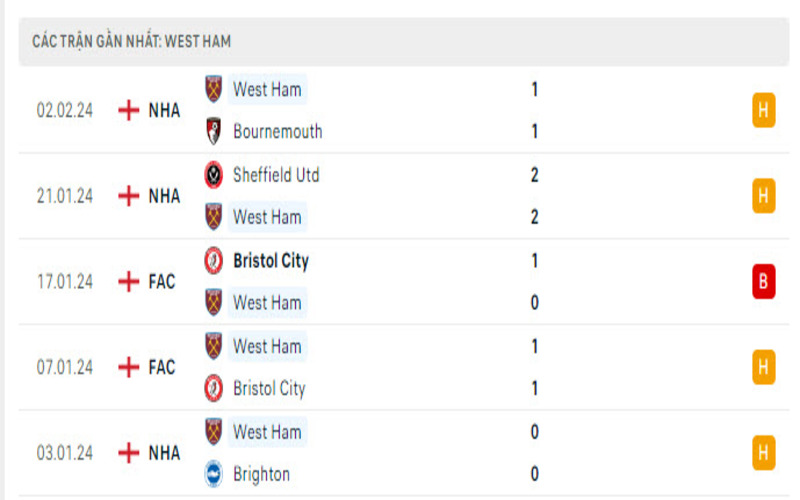800x500 pixels.
Task: Click England flag beside 17.01.24 FAC match
Action: [128, 282]
